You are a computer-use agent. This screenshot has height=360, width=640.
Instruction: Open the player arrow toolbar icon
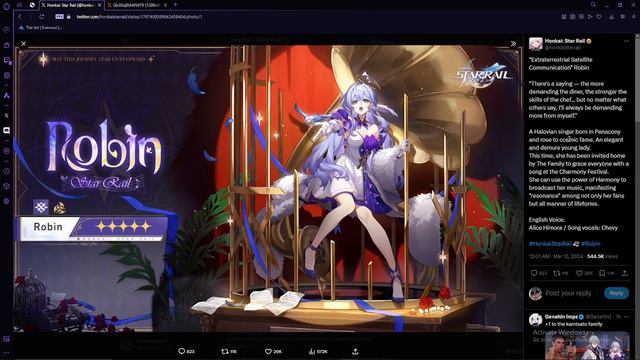point(590,17)
